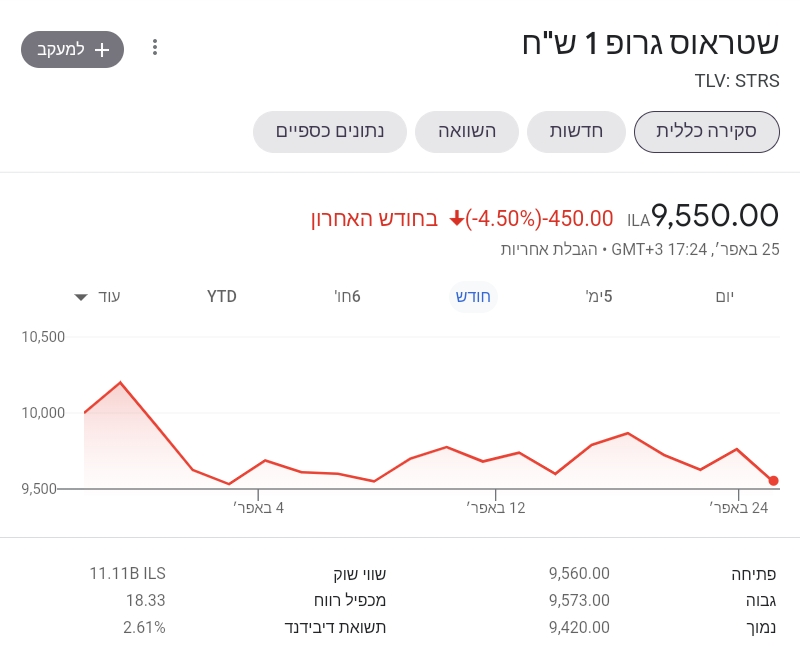Select the YTD chart range

(x=222, y=297)
